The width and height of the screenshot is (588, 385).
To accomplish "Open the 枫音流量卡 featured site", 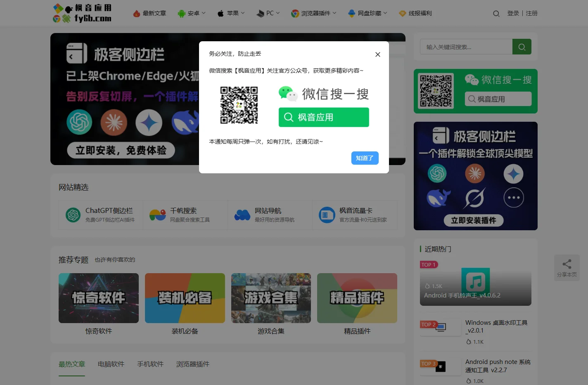I will [355, 215].
